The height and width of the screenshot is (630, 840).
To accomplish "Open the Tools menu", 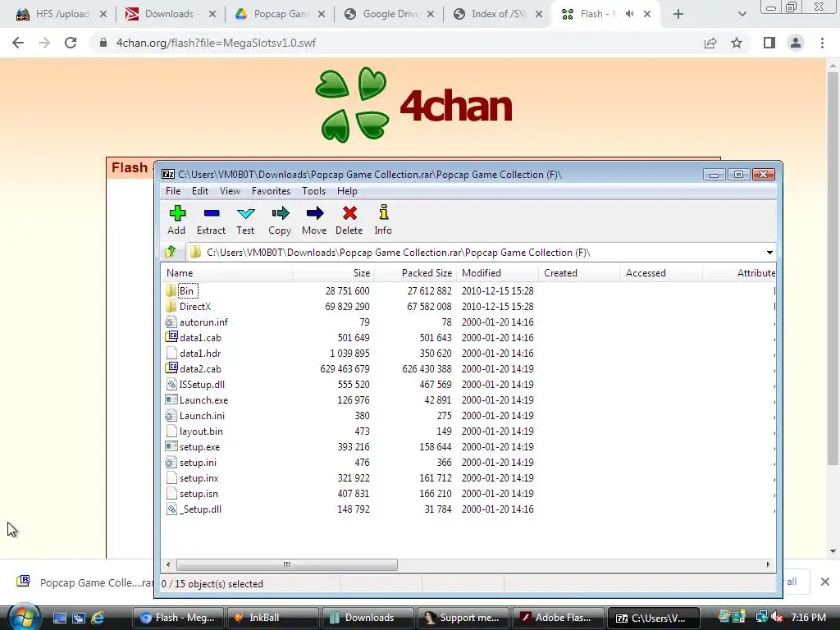I will [x=313, y=191].
